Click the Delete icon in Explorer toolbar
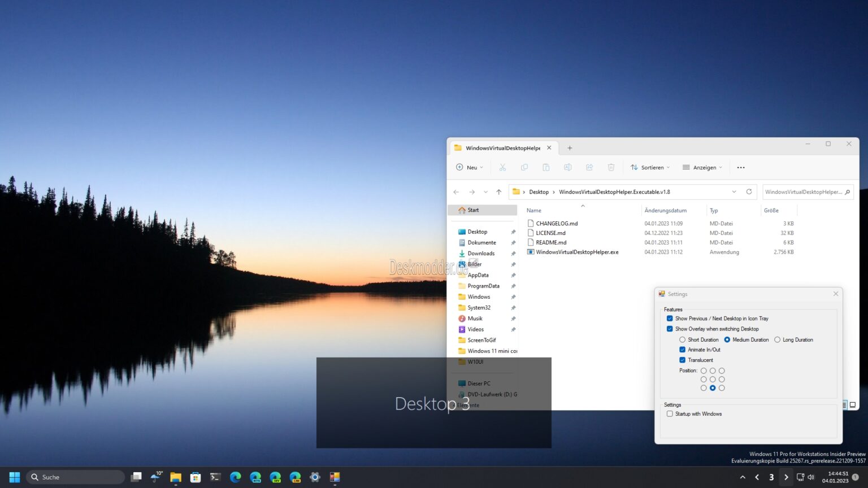 611,167
